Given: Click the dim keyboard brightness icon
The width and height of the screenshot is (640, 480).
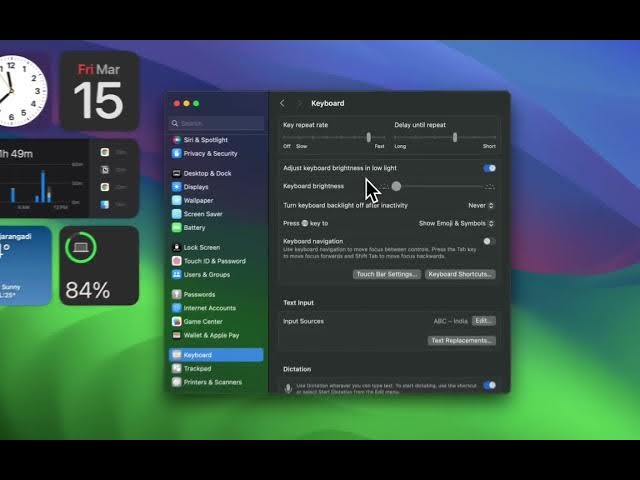Looking at the screenshot, I should (385, 187).
